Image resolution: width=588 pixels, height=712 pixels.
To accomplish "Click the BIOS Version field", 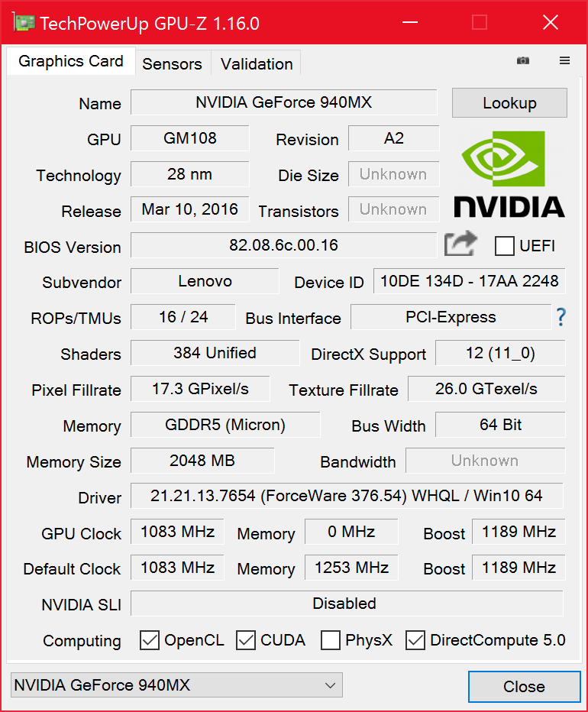I will [284, 245].
